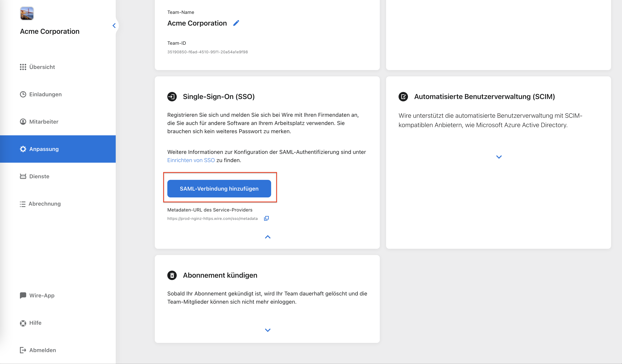Collapse the Single-Sign-On section chevron

(268, 237)
